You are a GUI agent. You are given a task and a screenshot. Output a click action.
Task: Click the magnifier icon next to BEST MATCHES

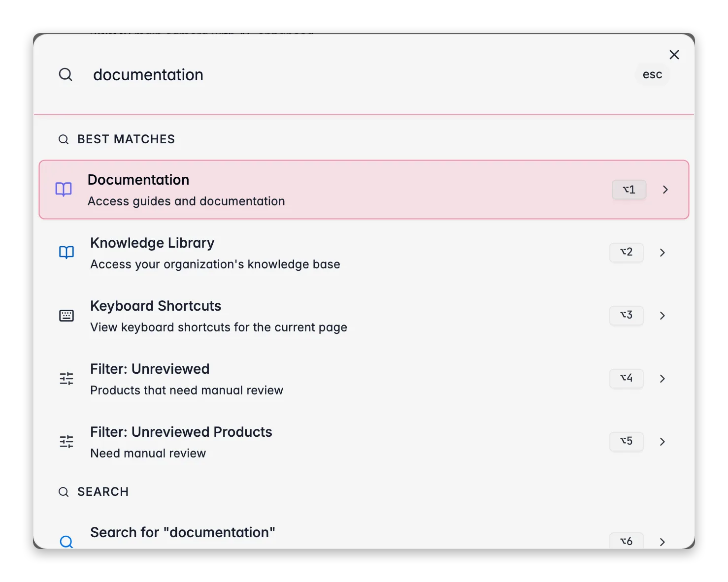[x=64, y=139]
